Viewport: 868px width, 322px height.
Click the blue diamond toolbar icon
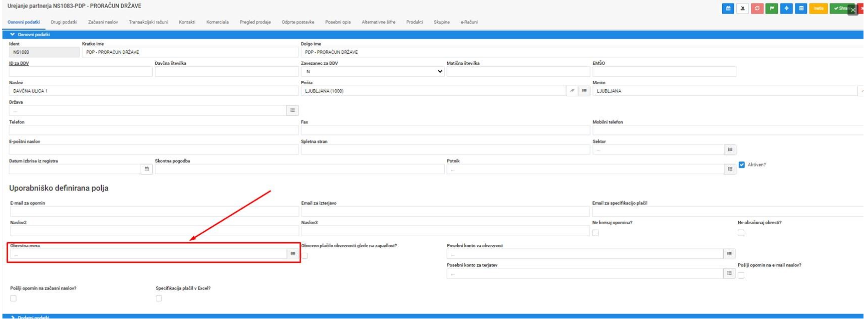(x=786, y=8)
